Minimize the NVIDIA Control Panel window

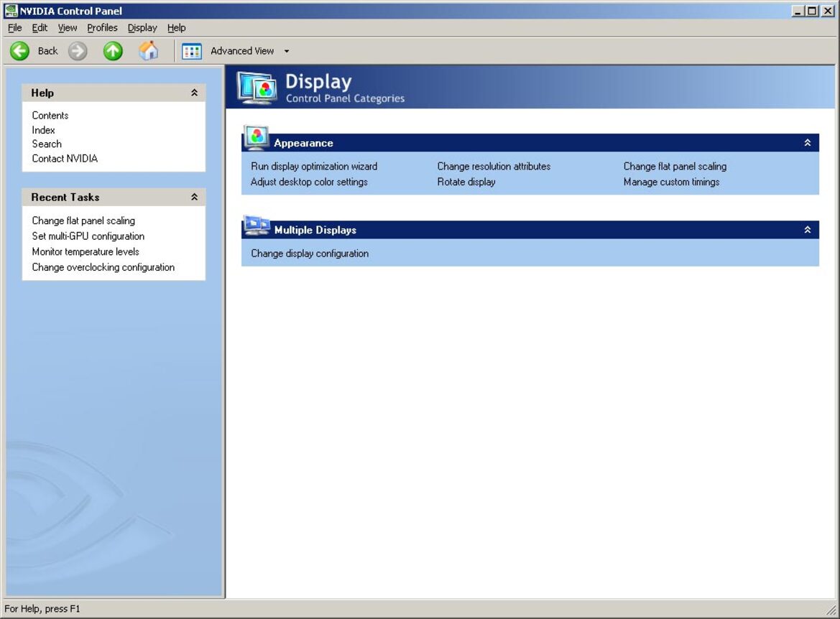[798, 11]
